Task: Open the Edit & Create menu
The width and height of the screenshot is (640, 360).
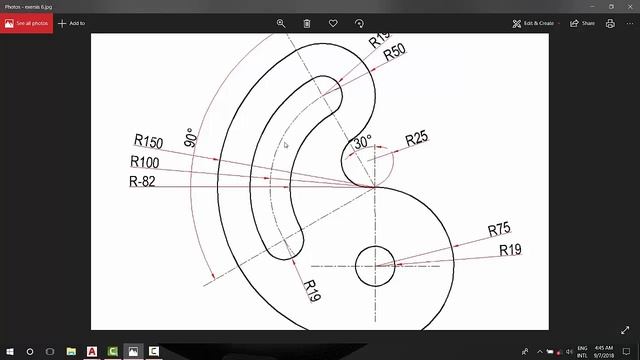Action: point(536,23)
